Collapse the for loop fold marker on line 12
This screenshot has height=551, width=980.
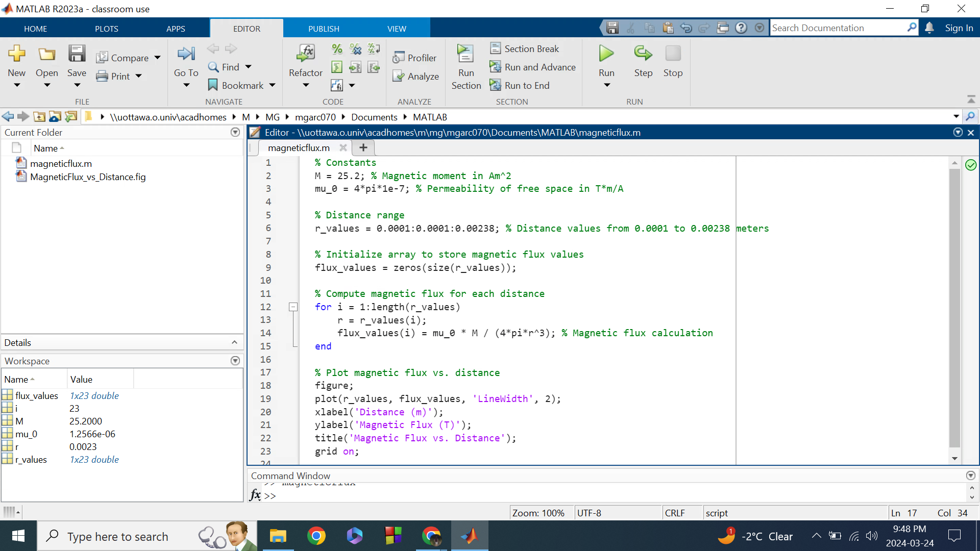click(x=293, y=307)
